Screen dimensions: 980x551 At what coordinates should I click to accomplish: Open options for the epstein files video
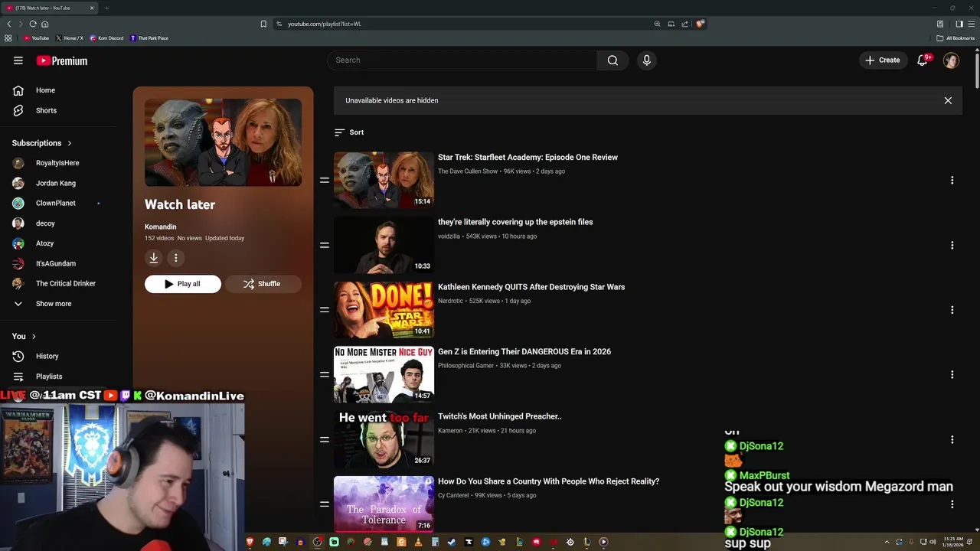952,246
